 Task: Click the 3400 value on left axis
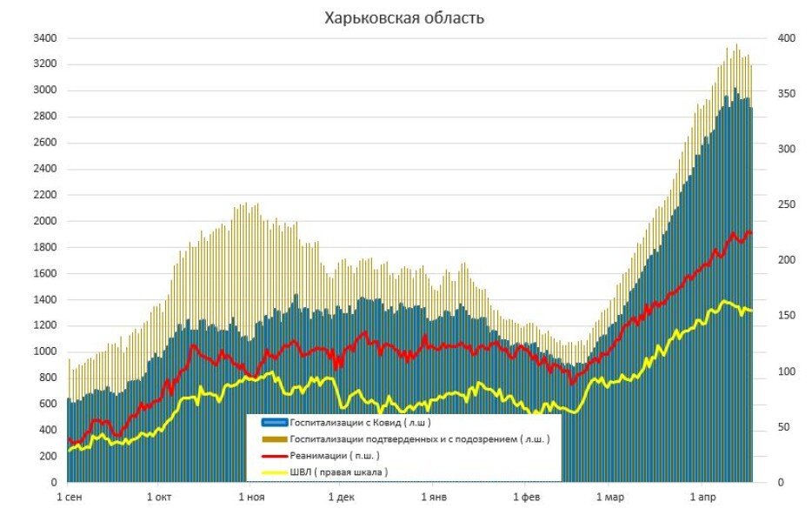coord(44,38)
